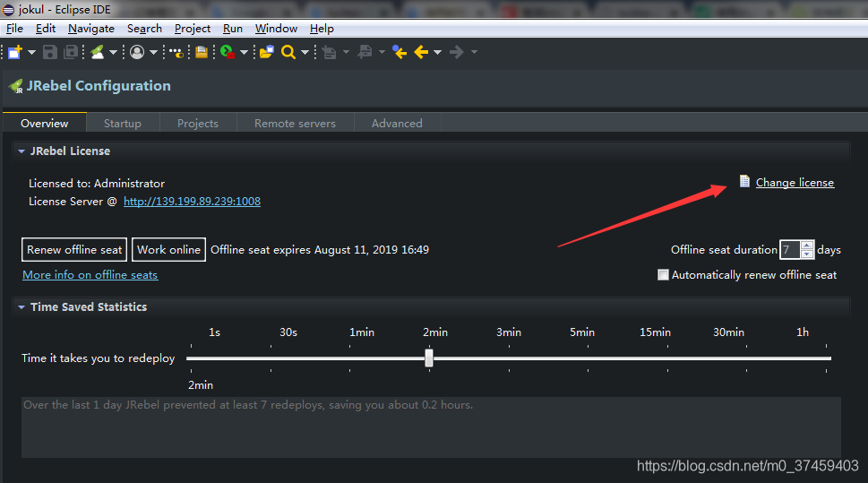Click the Run external tools icon

pos(228,52)
